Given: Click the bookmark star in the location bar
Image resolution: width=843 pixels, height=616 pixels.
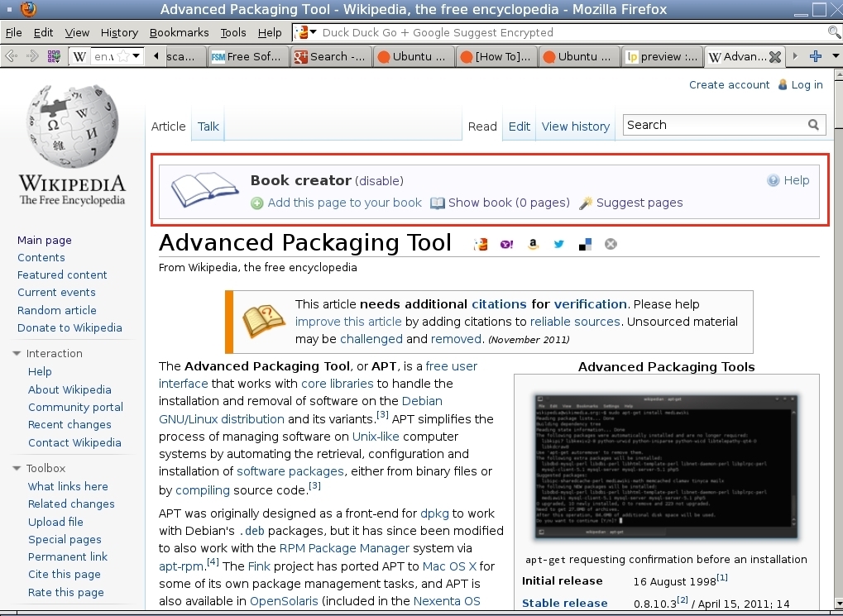Looking at the screenshot, I should (123, 56).
